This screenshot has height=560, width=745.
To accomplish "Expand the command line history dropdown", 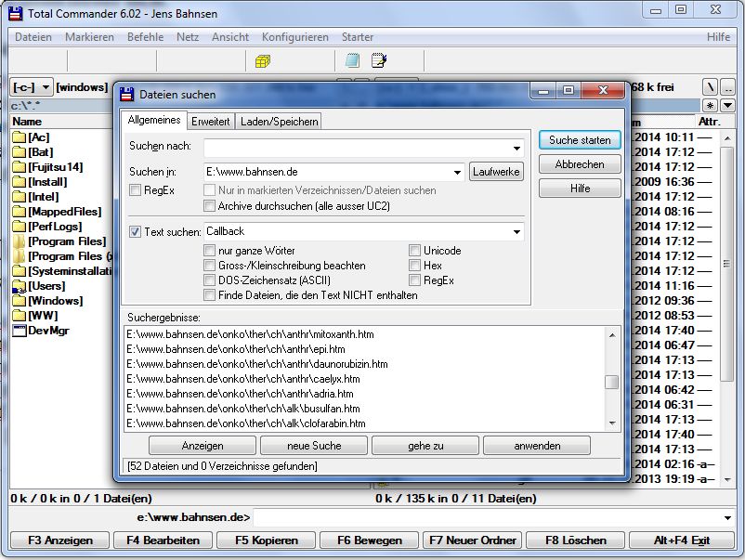I will pyautogui.click(x=728, y=517).
